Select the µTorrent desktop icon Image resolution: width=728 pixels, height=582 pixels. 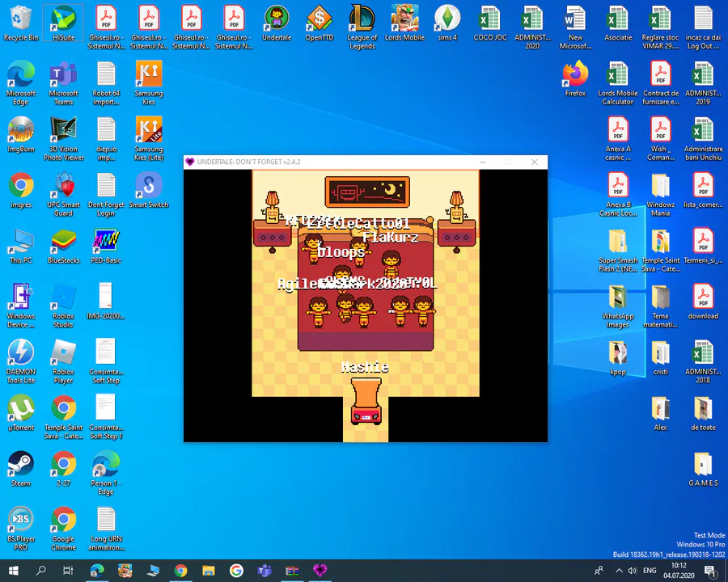point(20,413)
